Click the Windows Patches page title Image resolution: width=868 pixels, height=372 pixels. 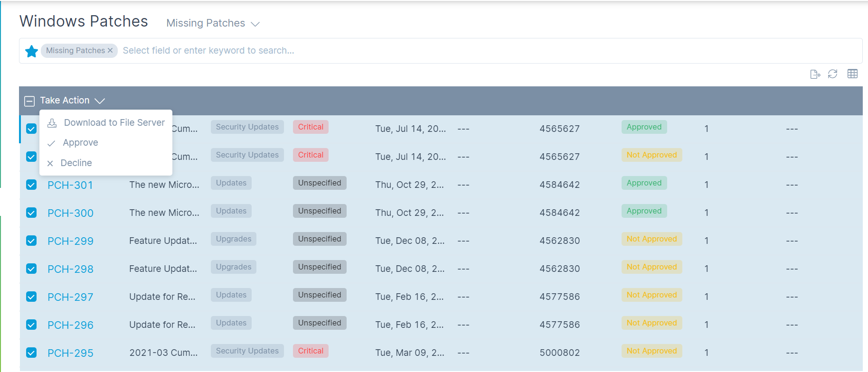point(84,21)
